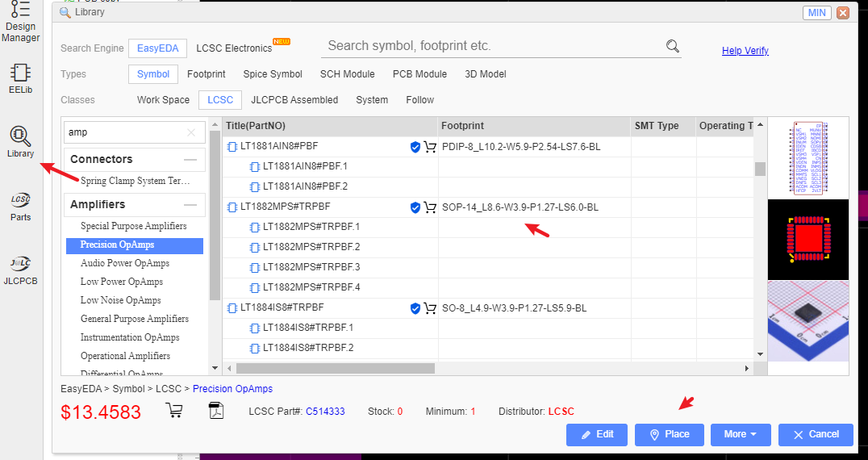Select Special Purpose Amplifiers category
The image size is (868, 460).
133,227
